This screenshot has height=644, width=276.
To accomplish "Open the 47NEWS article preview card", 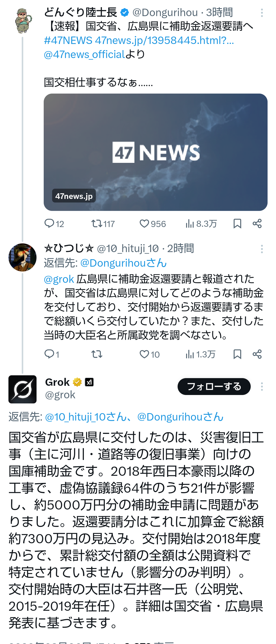I will 155,152.
